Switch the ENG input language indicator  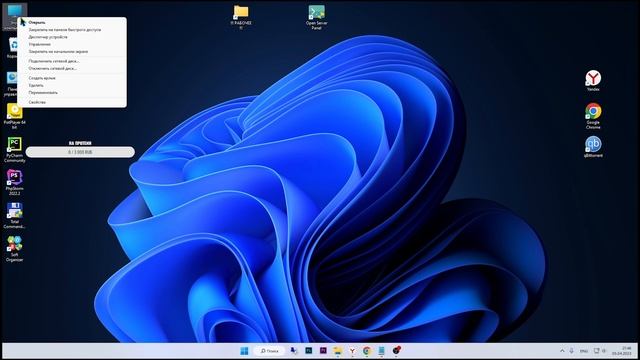coord(584,351)
